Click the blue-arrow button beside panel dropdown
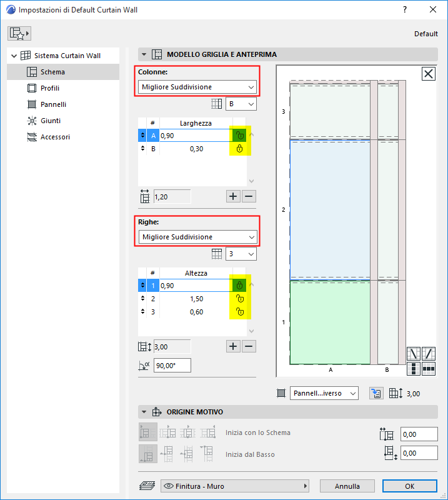The height and width of the screenshot is (500, 448). (376, 393)
